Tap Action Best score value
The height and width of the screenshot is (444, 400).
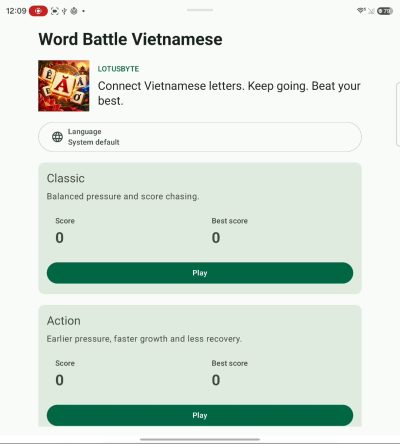point(216,380)
